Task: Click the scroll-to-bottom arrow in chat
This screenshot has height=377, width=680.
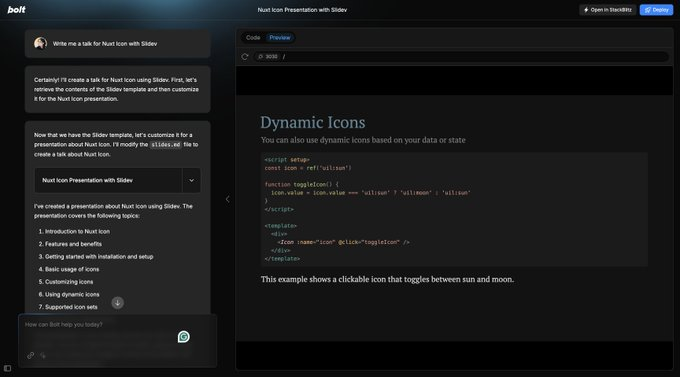Action: tap(118, 303)
